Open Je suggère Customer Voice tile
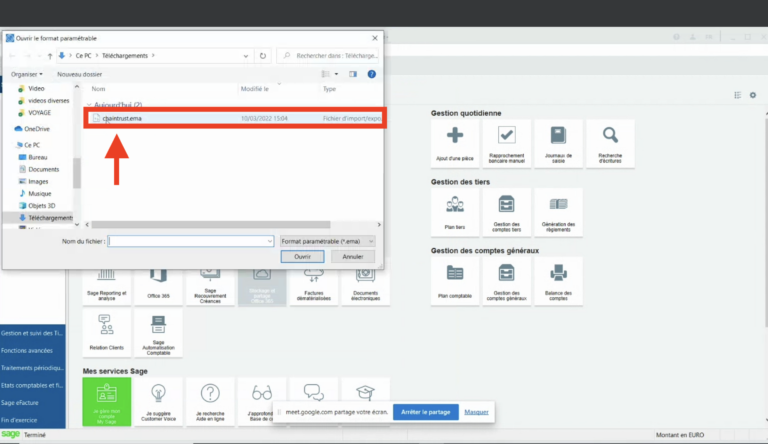 tap(158, 402)
